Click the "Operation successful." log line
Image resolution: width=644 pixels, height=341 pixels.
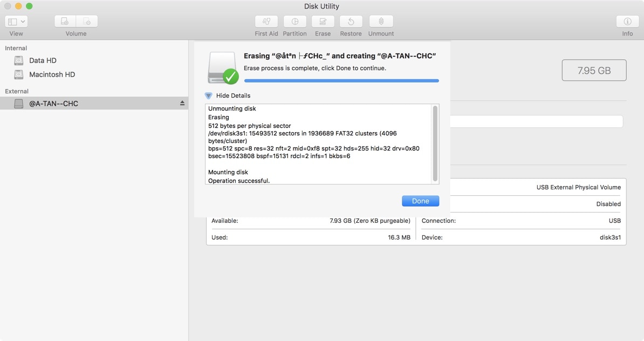[x=239, y=181]
